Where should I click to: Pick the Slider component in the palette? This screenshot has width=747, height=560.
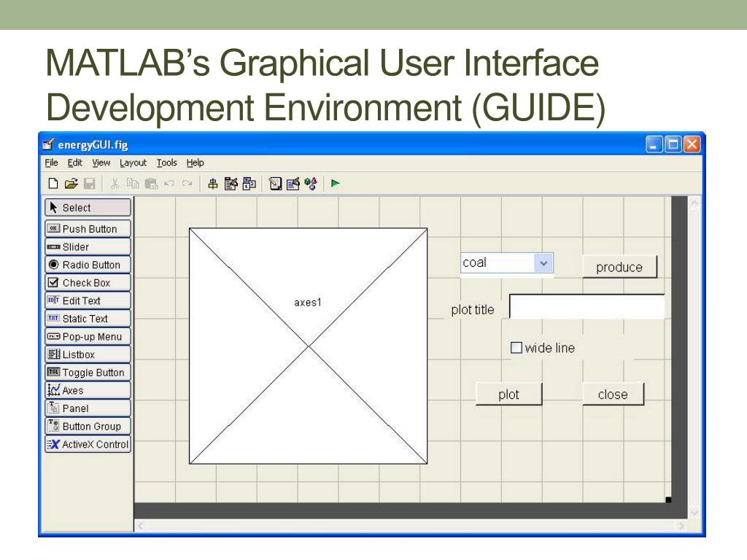(88, 246)
